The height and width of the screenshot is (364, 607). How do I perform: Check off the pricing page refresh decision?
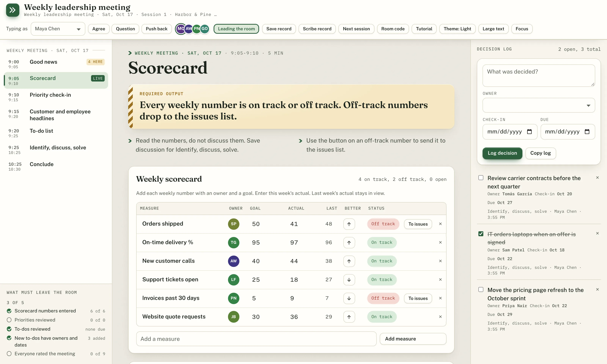coord(481,289)
